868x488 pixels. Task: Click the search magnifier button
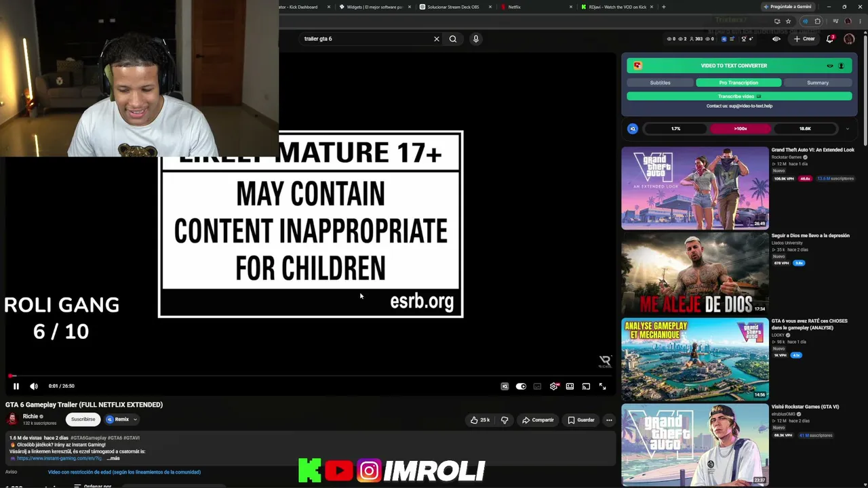tap(453, 39)
